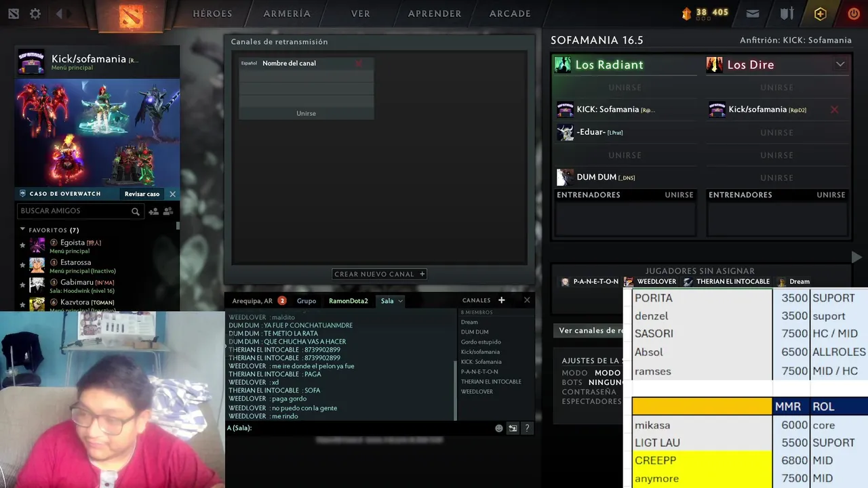
Task: Open the shards currency icon
Action: (686, 13)
